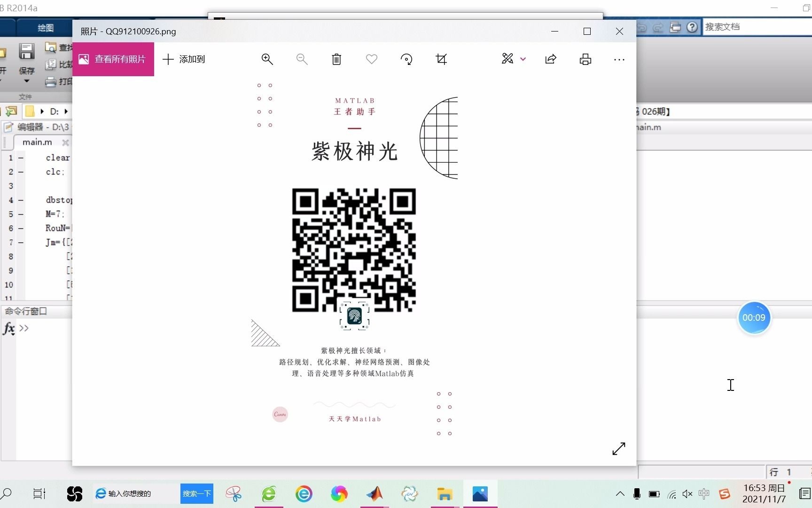The image size is (812, 508).
Task: Rotate the photo using rotate icon
Action: click(x=406, y=59)
